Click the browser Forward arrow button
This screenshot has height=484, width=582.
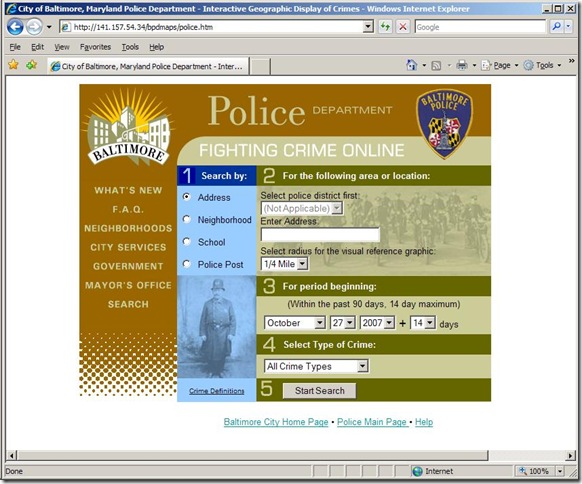(x=34, y=27)
